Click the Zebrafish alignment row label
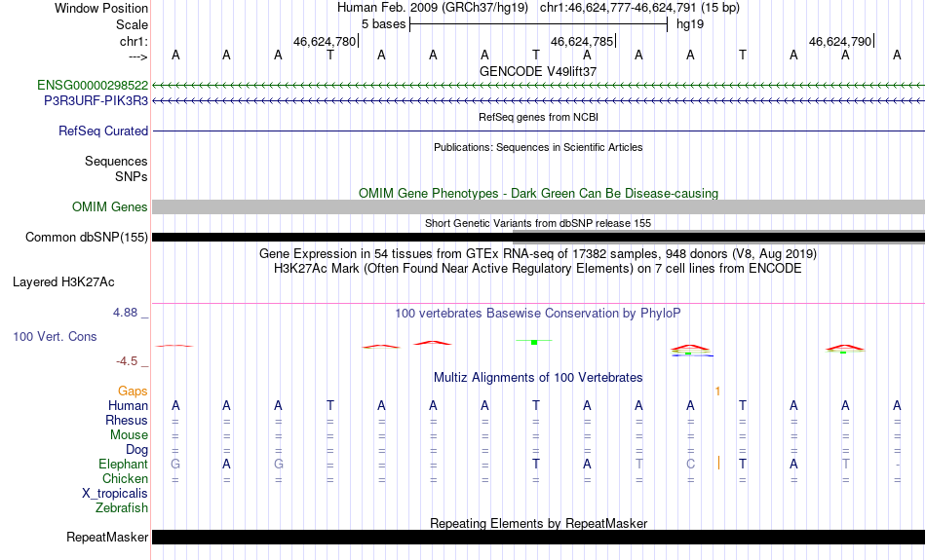Screen dimensions: 926x560 click(122, 508)
